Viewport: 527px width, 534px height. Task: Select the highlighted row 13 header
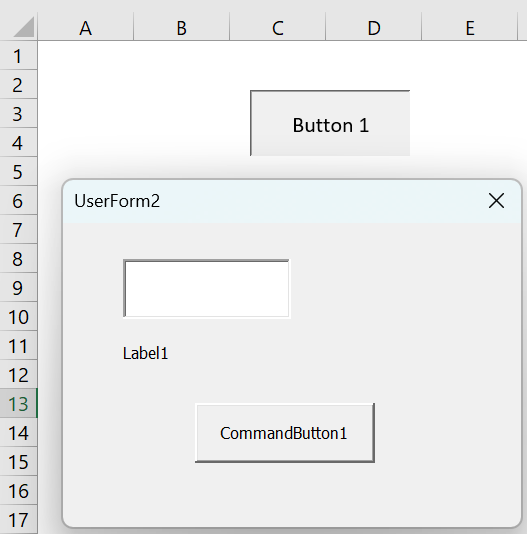[x=18, y=403]
